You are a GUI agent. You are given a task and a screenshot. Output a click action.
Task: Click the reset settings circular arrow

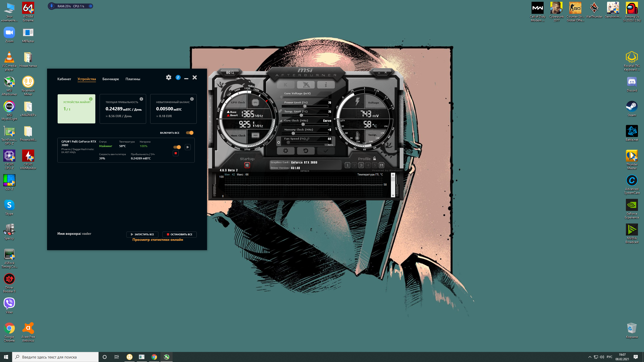pos(306,151)
